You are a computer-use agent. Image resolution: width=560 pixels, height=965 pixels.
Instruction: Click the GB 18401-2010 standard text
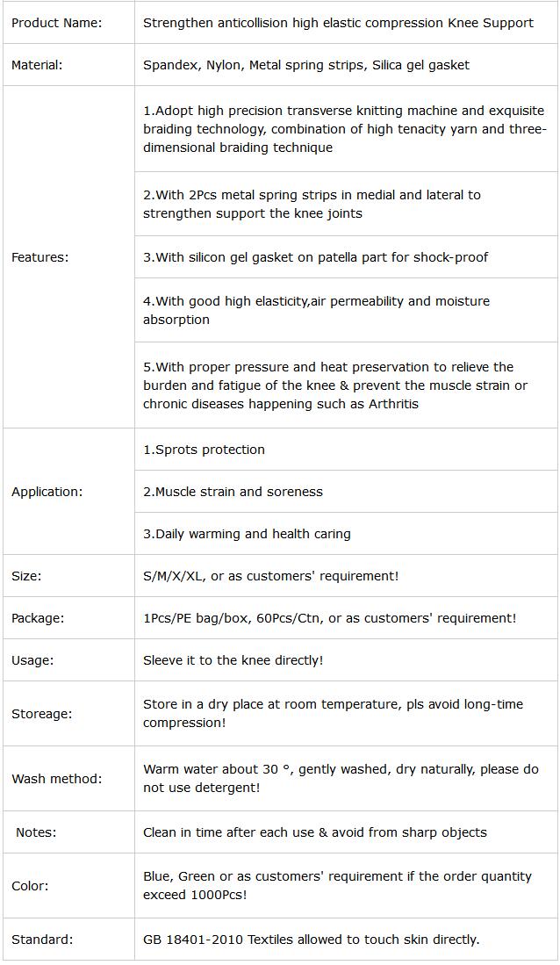(311, 940)
